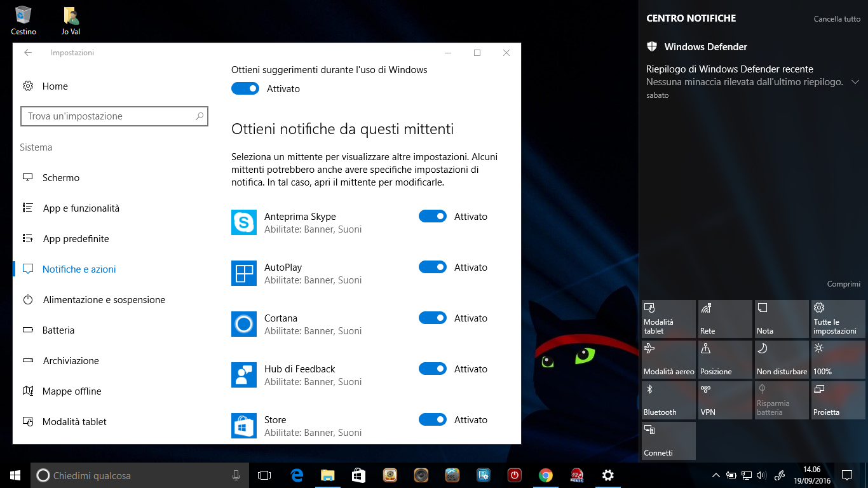Open Tutte le impostazioni quick action
Image resolution: width=868 pixels, height=488 pixels.
coord(838,319)
